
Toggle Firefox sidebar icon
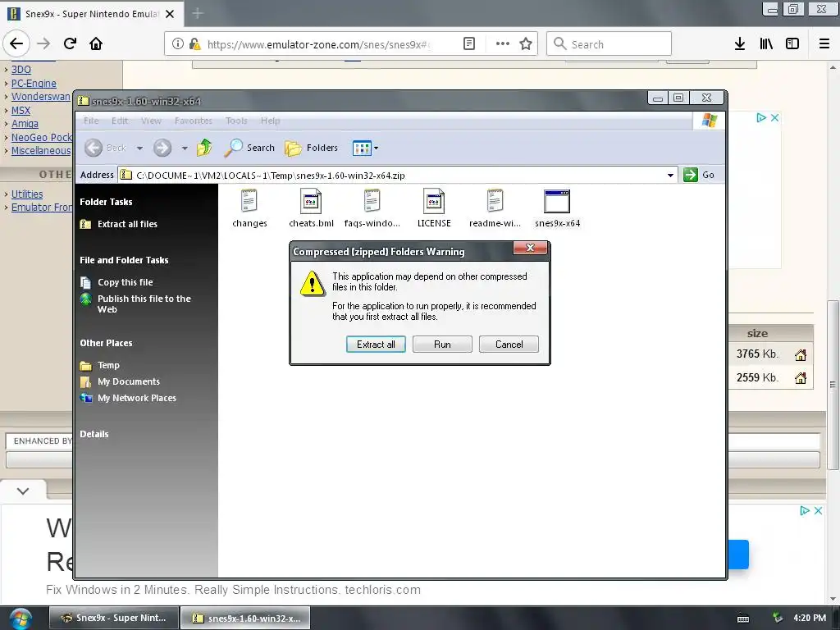[x=792, y=44]
